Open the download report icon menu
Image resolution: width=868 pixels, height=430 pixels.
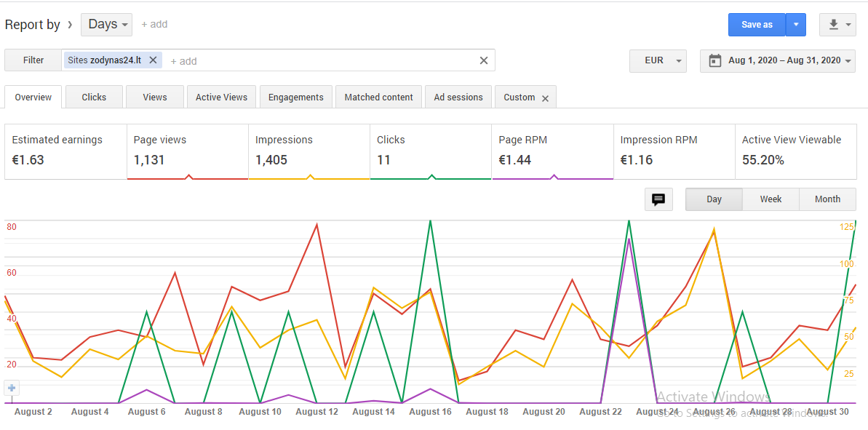tap(838, 25)
